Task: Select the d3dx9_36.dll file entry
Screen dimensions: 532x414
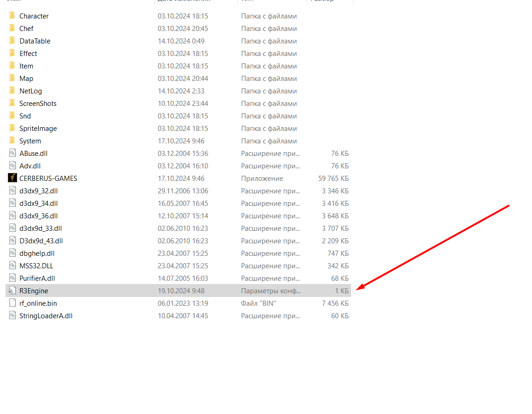Action: 38,216
